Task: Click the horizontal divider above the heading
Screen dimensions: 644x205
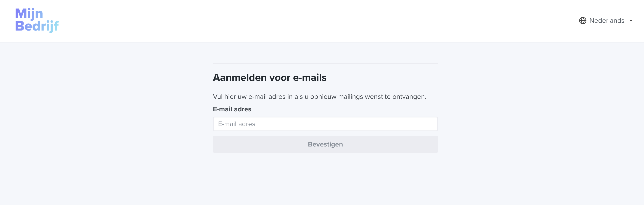Action: coord(325,63)
